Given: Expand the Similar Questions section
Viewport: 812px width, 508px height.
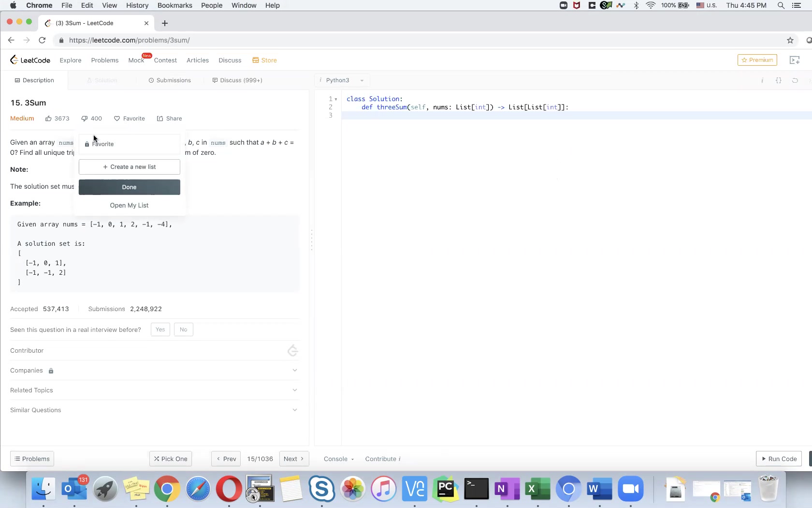Looking at the screenshot, I should coord(155,410).
